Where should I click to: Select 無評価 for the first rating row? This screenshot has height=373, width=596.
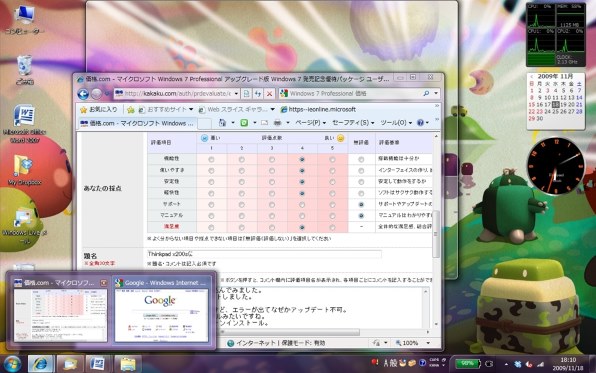[x=361, y=160]
